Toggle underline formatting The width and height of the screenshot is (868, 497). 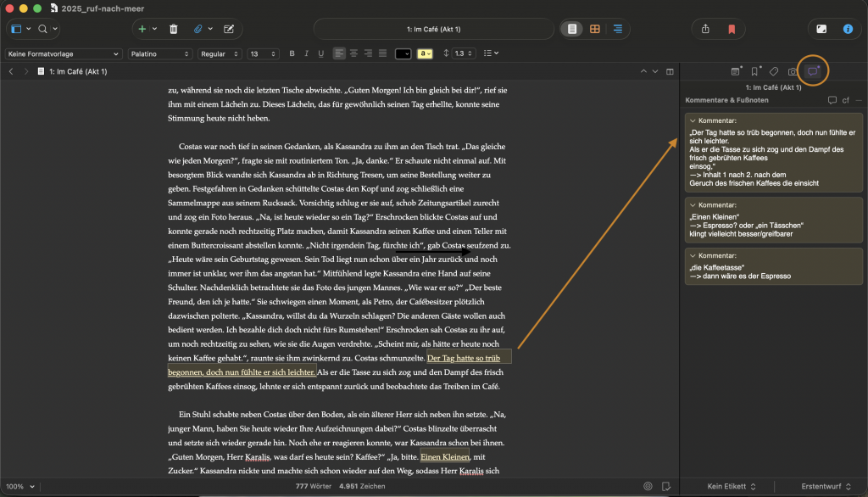point(320,53)
